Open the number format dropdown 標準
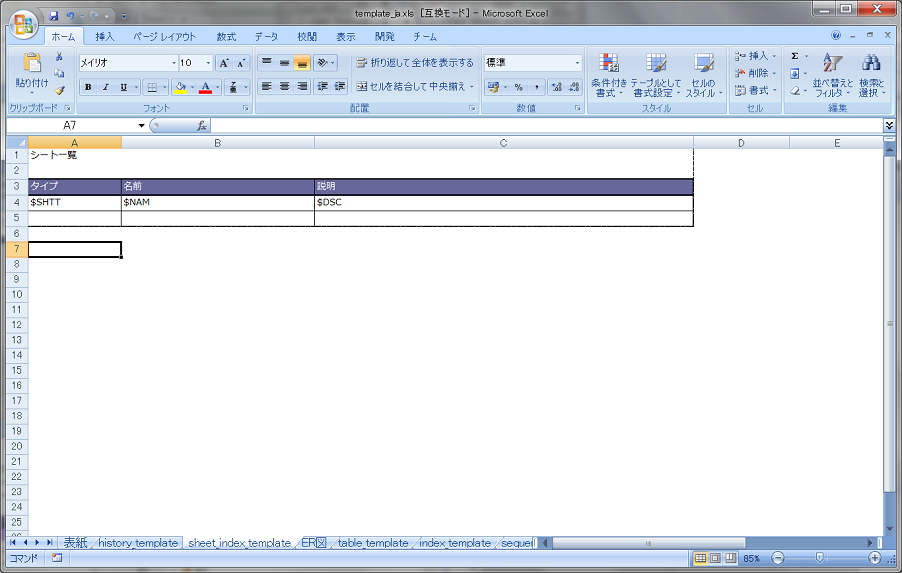902x573 pixels. click(577, 63)
